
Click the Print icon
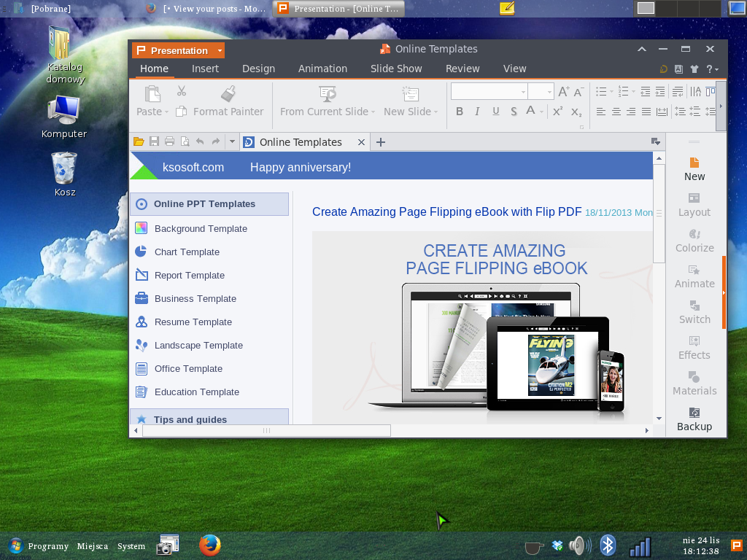tap(169, 141)
